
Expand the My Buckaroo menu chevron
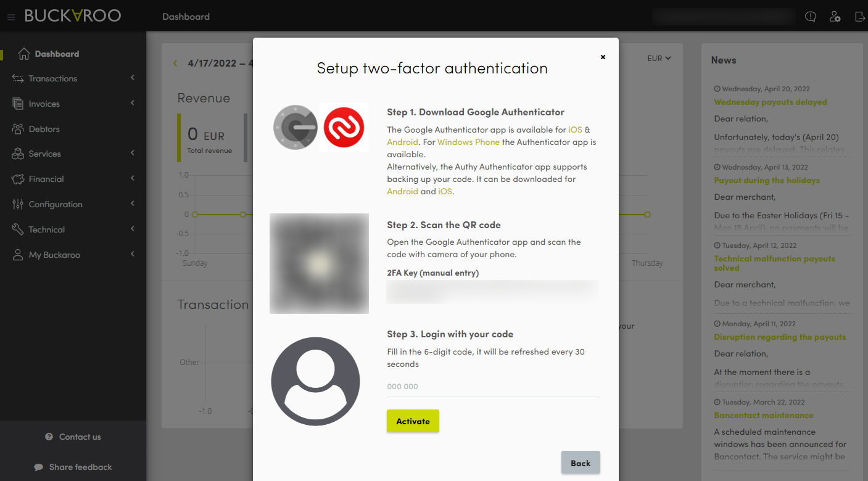click(x=133, y=254)
